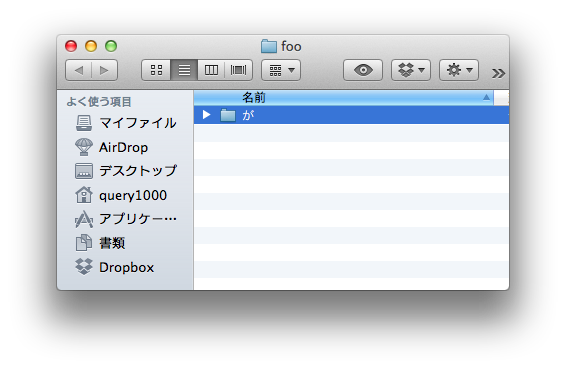Open デスクトップ in the sidebar
566x369 pixels.
click(125, 171)
